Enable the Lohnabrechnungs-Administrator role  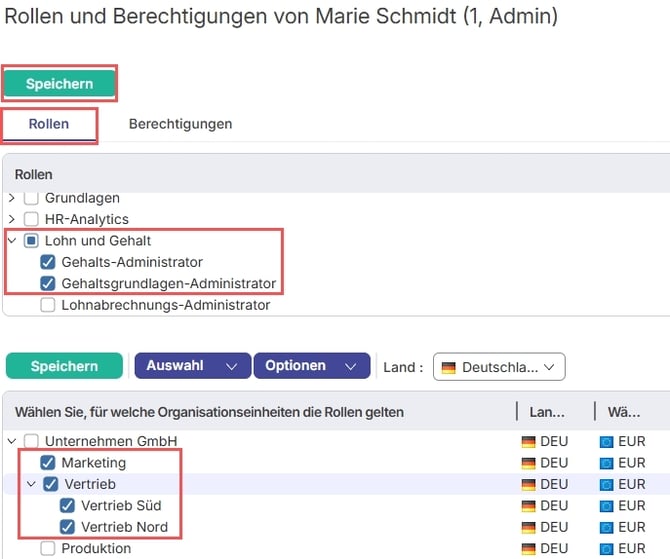(x=48, y=305)
